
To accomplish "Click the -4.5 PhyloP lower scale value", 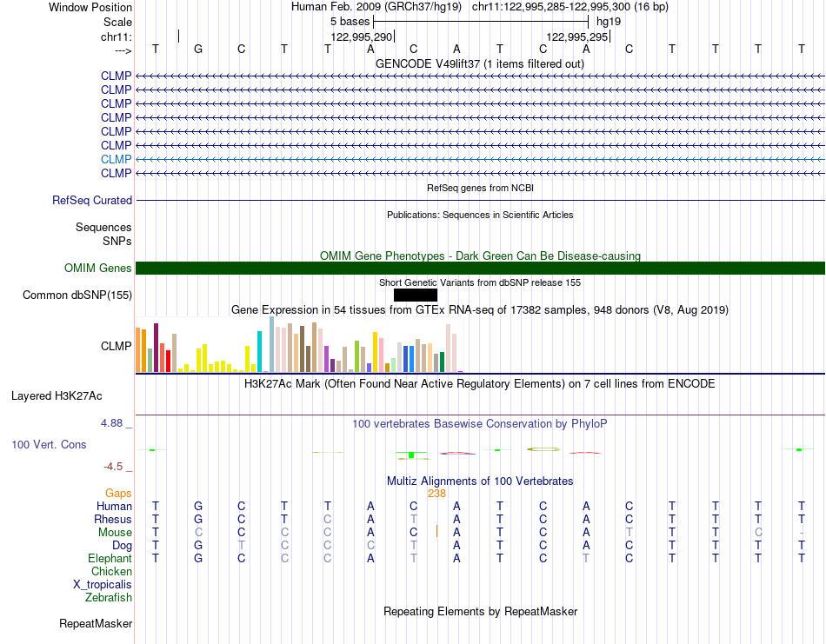I will 113,467.
